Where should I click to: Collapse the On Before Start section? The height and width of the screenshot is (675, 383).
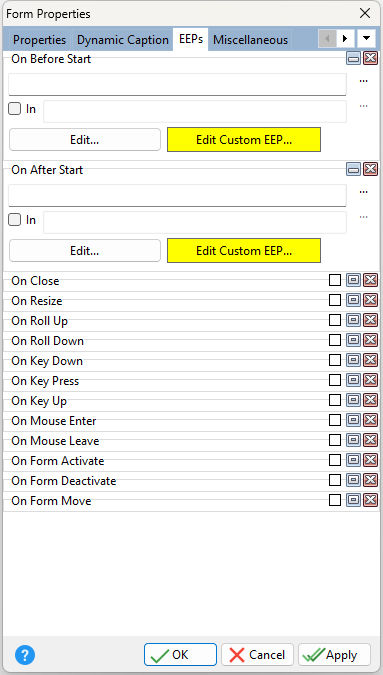tap(354, 58)
